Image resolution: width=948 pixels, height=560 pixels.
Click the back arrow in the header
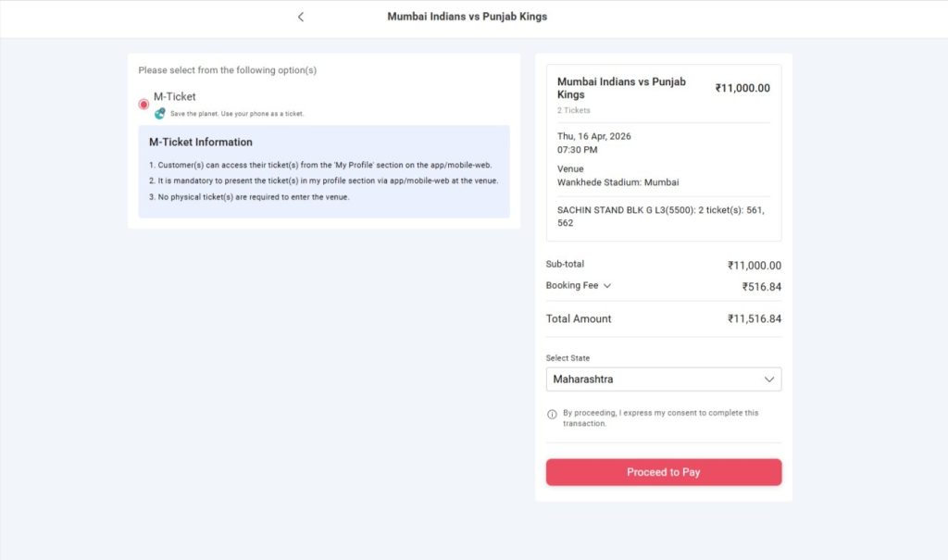click(x=300, y=17)
